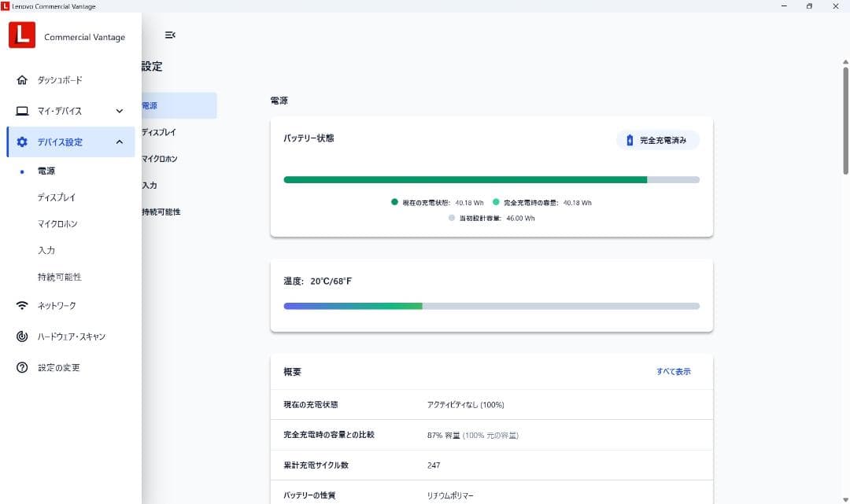Click the battery icon in 完全充電済み badge
Screen dimensions: 850x504
629,140
